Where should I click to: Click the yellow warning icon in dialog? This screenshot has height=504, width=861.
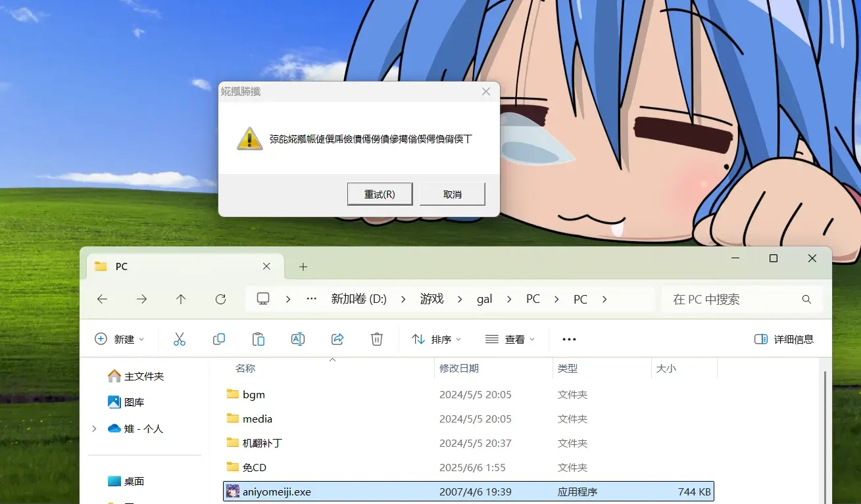coord(250,139)
